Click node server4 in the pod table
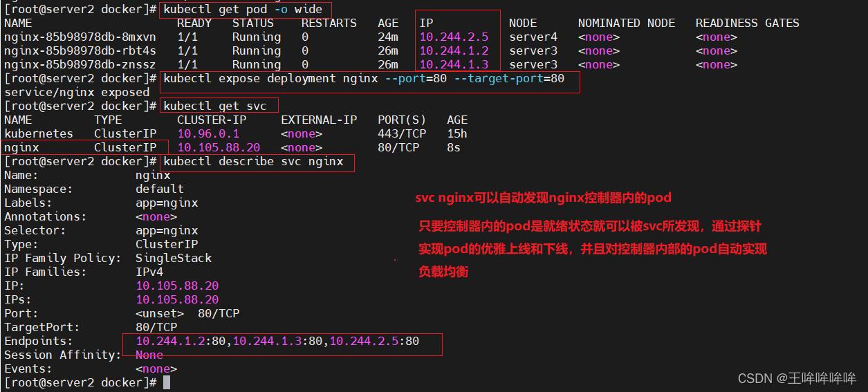Viewport: 868px width, 392px height. pos(533,37)
